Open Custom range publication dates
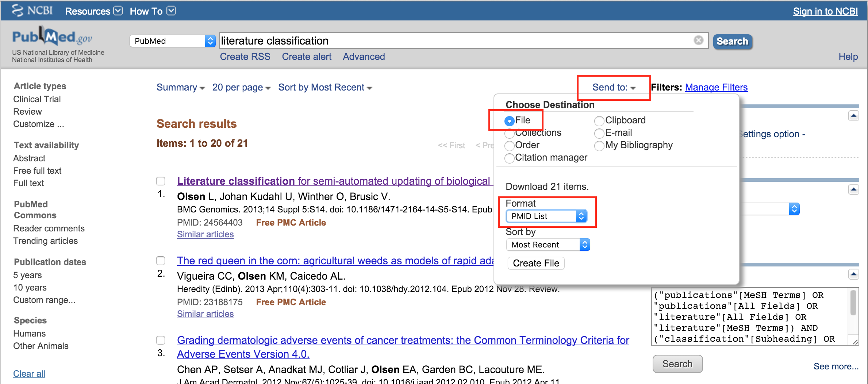This screenshot has height=384, width=868. [x=44, y=300]
